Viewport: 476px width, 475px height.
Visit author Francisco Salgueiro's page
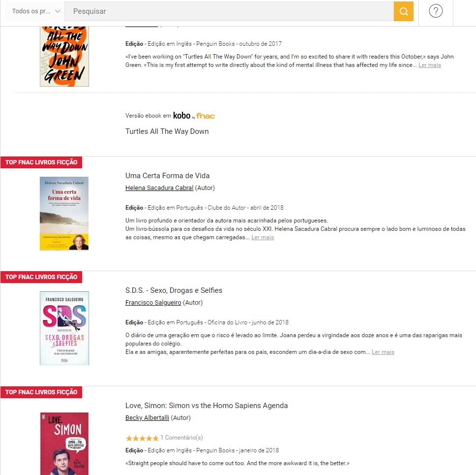pyautogui.click(x=153, y=303)
